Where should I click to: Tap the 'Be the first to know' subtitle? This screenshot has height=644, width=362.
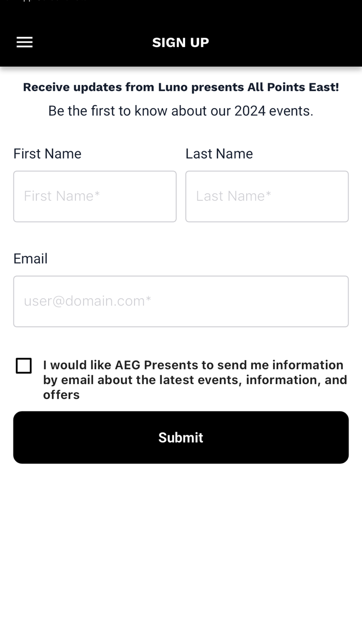click(x=180, y=111)
